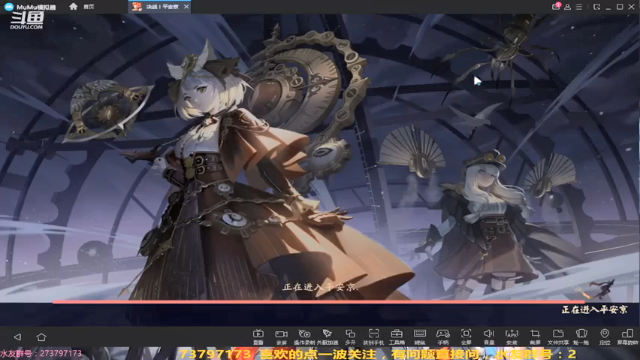This screenshot has width=640, height=360.
Task: Tap the Android back triangle button
Action: click(17, 337)
